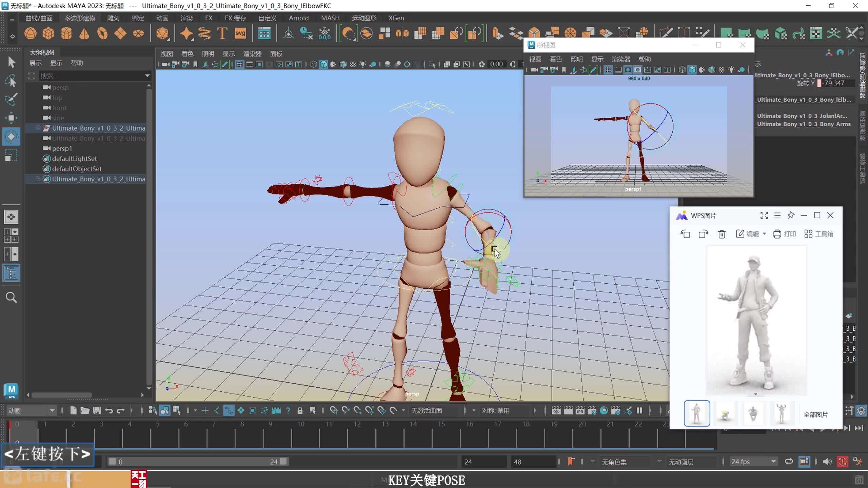Open the XGen shelf tab
868x488 pixels.
[x=396, y=18]
